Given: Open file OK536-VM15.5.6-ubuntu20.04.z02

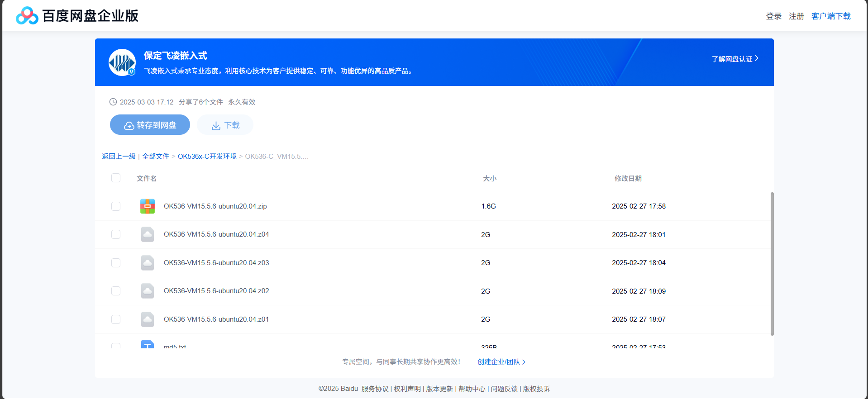Looking at the screenshot, I should tap(216, 291).
